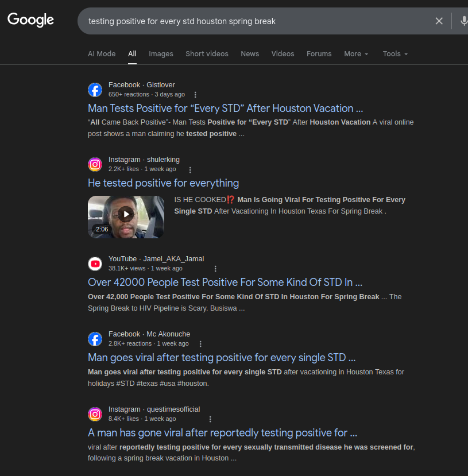This screenshot has height=476, width=468.
Task: Select the All results tab
Action: 132,54
